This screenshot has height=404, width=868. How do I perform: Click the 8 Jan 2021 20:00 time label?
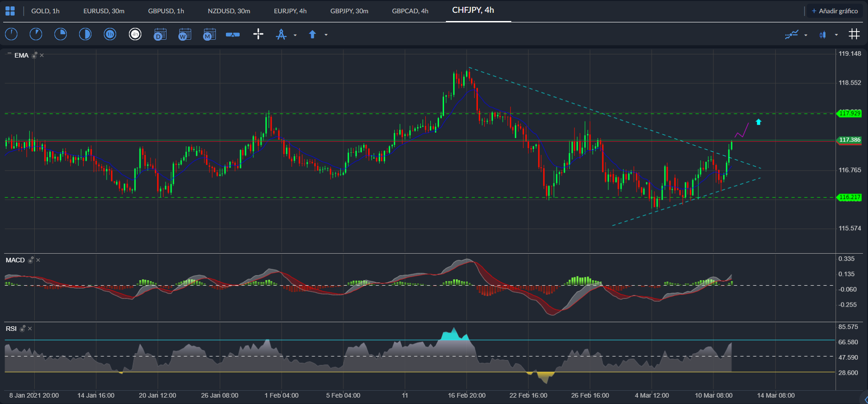(x=34, y=395)
